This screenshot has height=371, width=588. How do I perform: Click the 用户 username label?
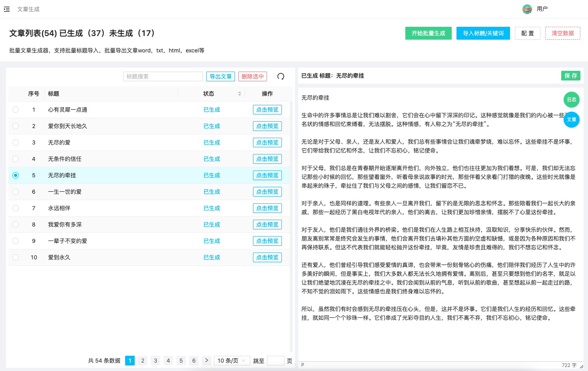tap(542, 9)
